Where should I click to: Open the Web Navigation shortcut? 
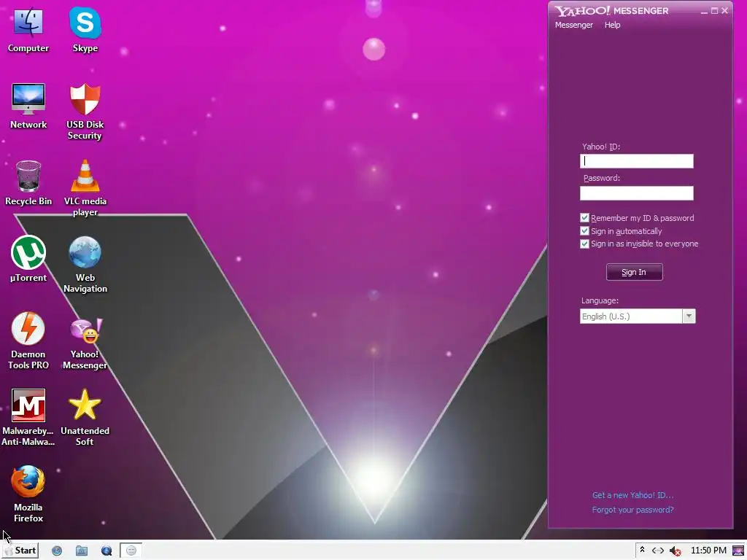[x=85, y=264]
